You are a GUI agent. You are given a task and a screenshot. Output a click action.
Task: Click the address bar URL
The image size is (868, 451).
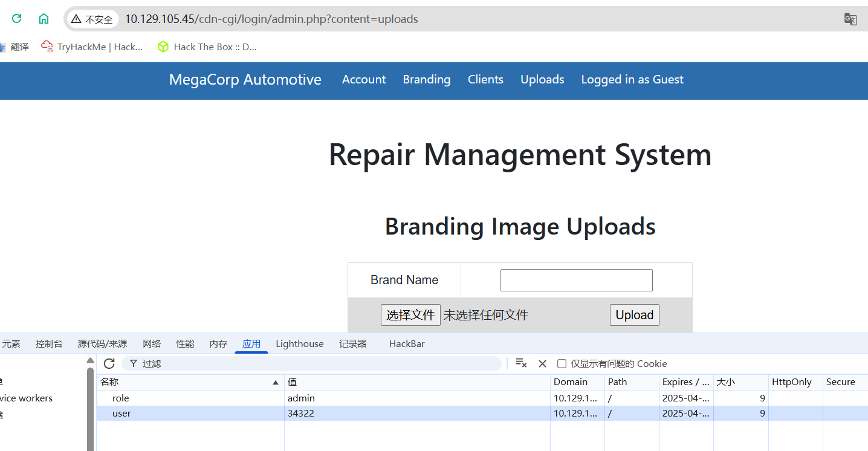coord(271,19)
